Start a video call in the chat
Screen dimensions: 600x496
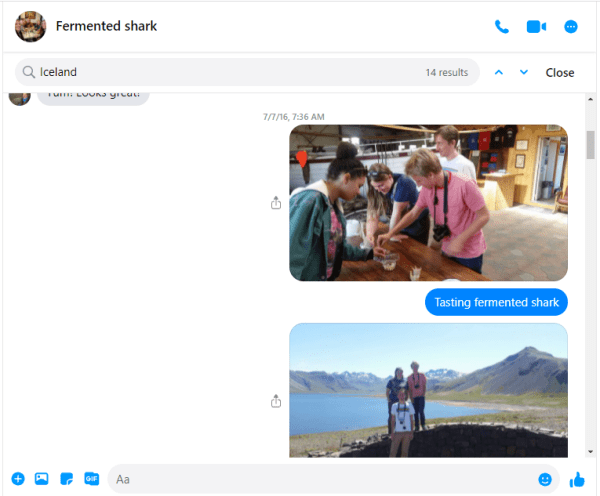[536, 27]
